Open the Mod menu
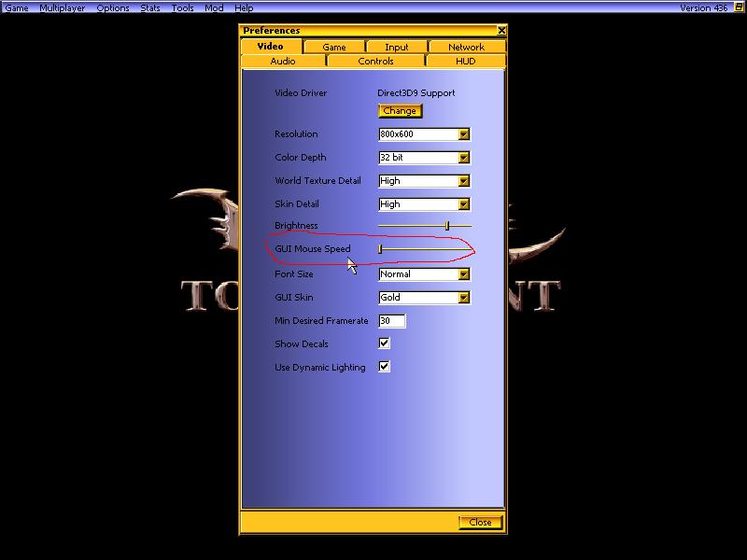The height and width of the screenshot is (560, 747). pos(214,8)
